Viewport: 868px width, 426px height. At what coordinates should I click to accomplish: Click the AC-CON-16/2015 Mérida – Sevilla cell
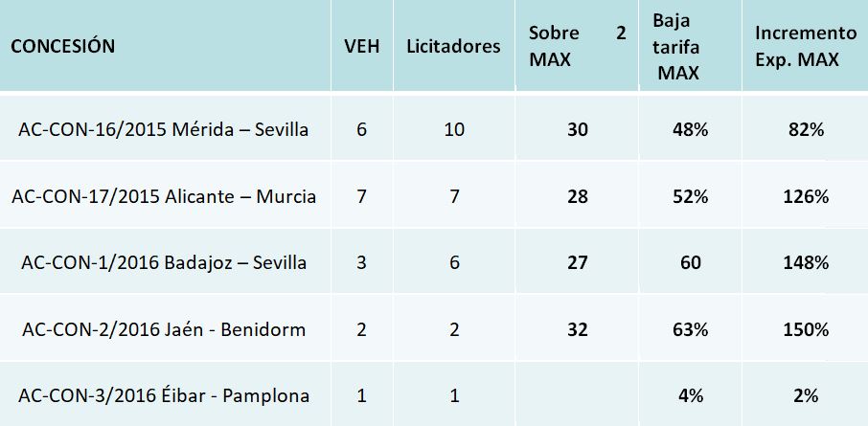tap(164, 129)
